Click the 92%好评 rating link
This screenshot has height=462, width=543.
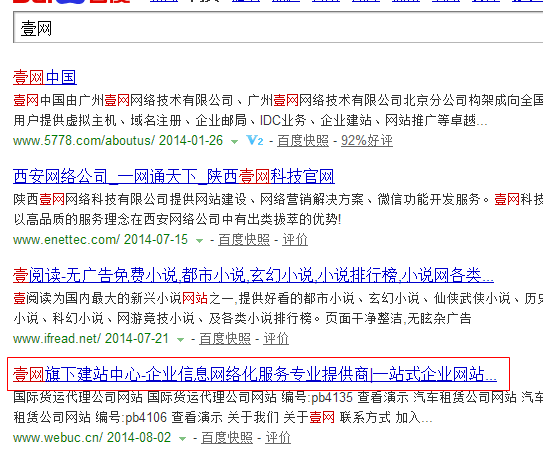click(x=367, y=141)
